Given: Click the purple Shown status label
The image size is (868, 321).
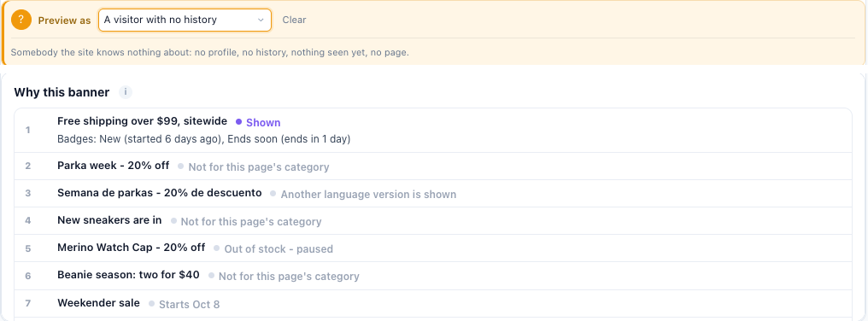Looking at the screenshot, I should click(x=263, y=122).
